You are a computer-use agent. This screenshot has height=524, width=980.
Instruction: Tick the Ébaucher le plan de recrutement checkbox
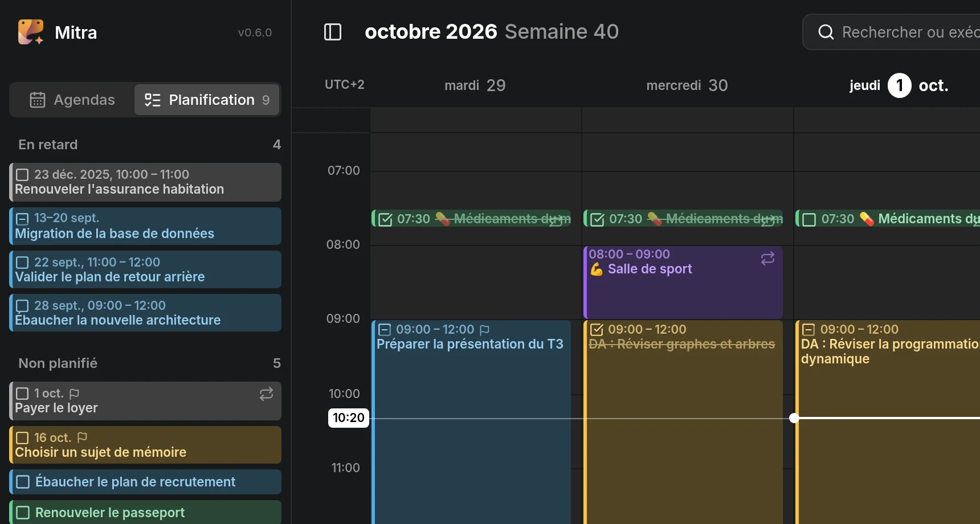click(x=23, y=482)
